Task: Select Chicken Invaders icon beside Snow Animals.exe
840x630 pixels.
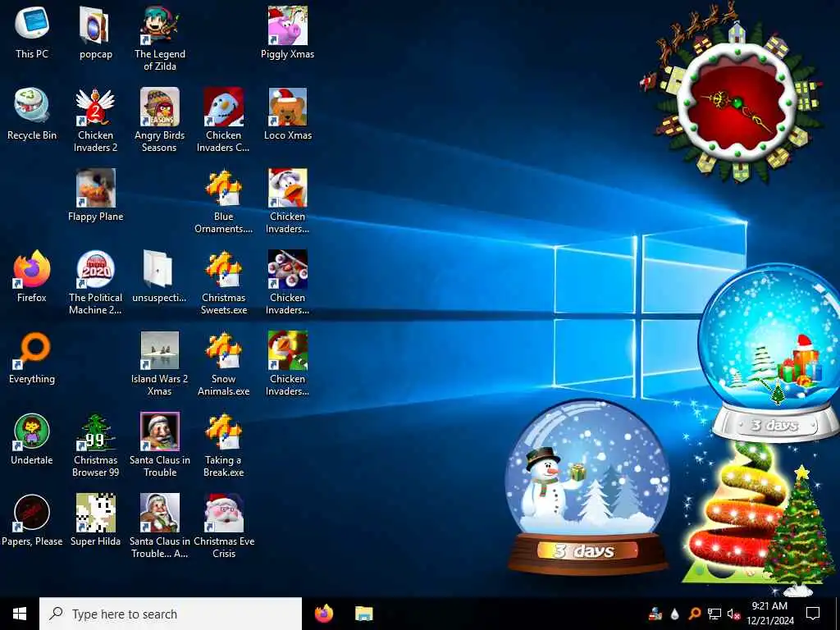Action: (x=288, y=364)
